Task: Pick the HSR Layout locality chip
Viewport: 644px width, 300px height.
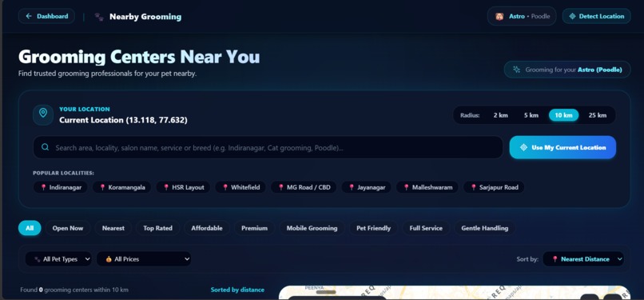Action: (183, 187)
